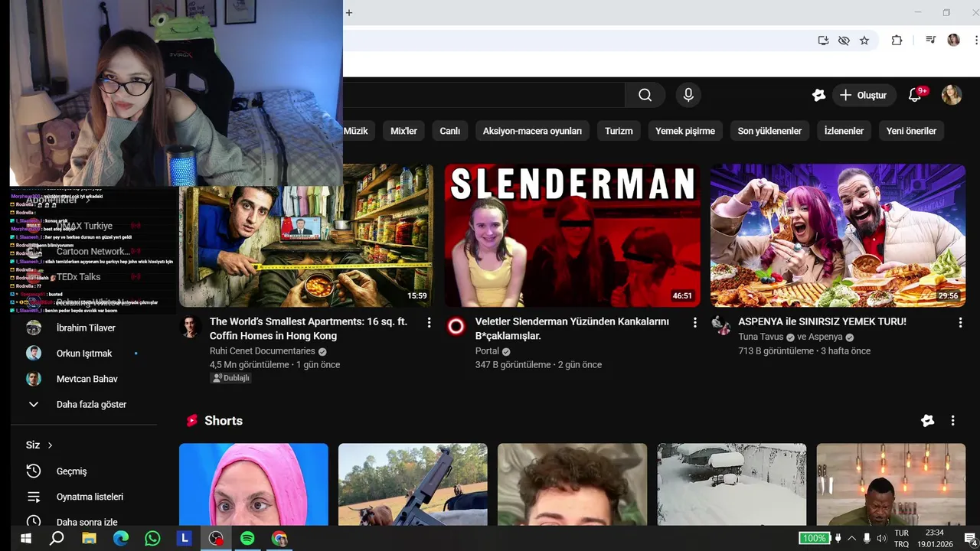Open taskbar clock showing 23:34
Viewport: 980px width, 551px height.
pyautogui.click(x=934, y=538)
